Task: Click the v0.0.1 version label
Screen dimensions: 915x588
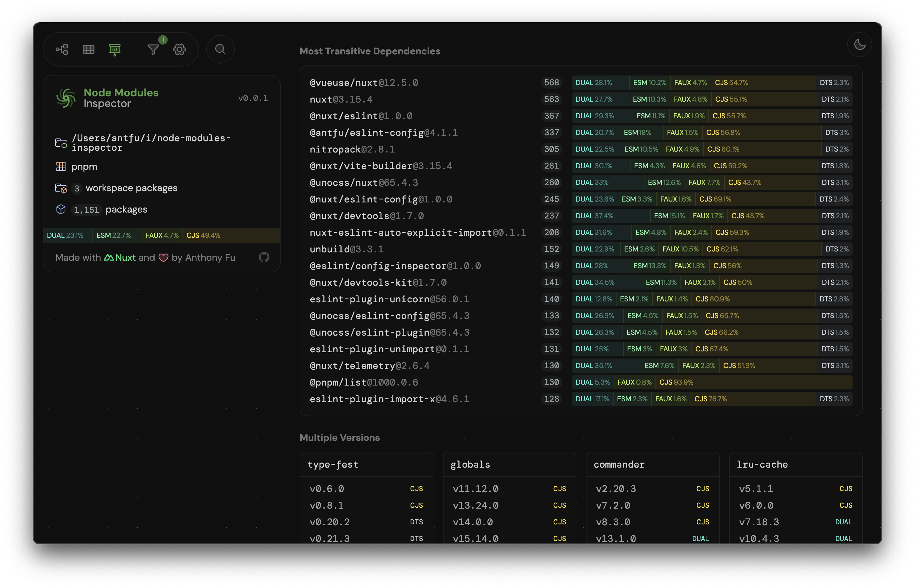Action: 253,98
